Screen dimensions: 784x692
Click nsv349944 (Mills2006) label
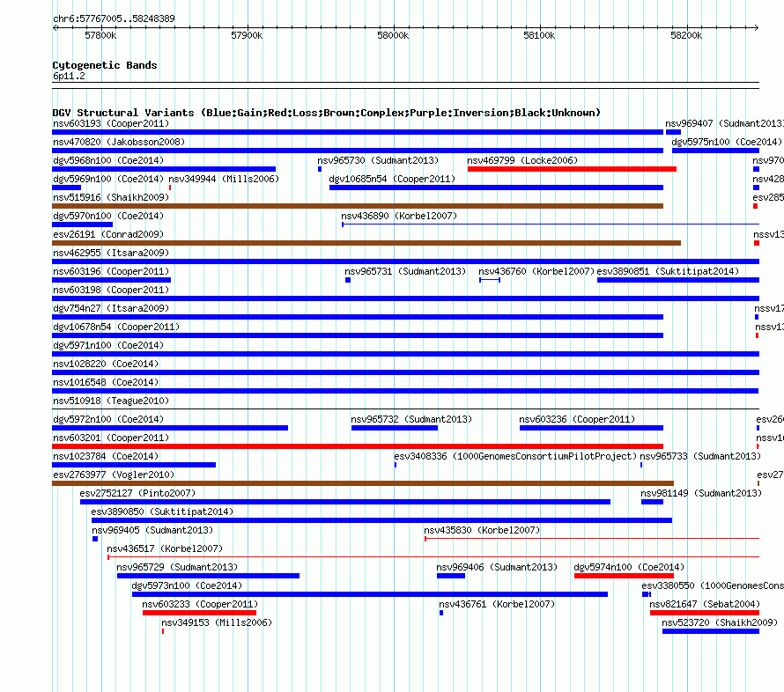click(224, 179)
